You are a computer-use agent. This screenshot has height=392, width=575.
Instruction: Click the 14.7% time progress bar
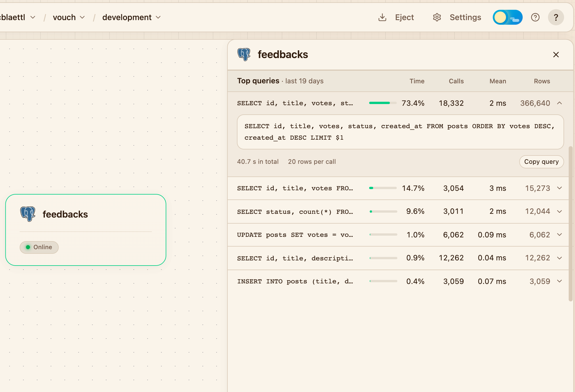click(x=383, y=188)
